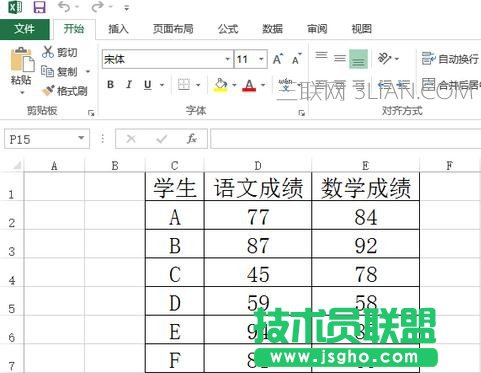Screen dimensions: 481x373
Task: Open the font size dropdown arrow
Action: click(261, 59)
